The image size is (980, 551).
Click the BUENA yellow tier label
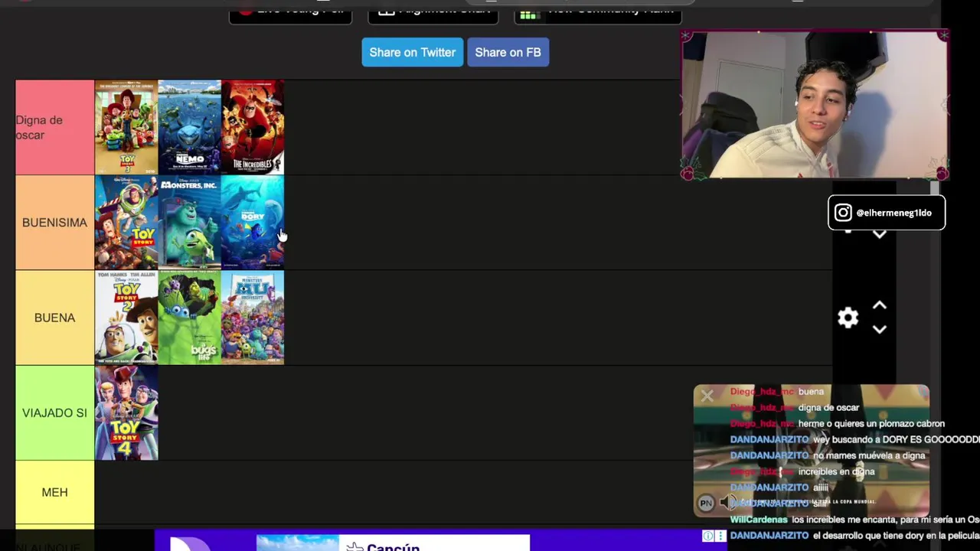pos(55,318)
